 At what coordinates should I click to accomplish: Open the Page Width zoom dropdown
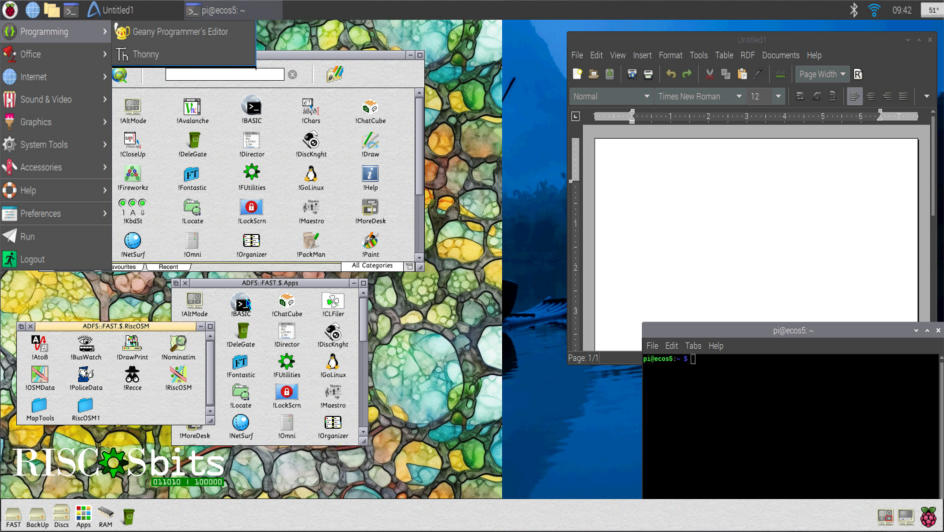click(822, 74)
